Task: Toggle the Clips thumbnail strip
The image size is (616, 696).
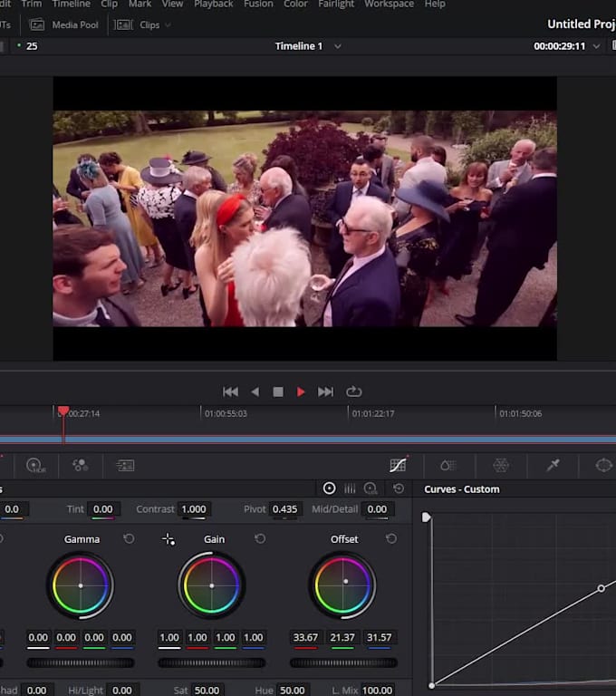Action: pyautogui.click(x=137, y=24)
